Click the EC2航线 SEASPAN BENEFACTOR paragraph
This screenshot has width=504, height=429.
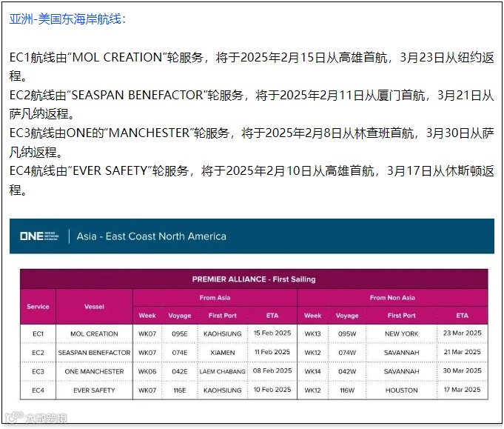coord(252,104)
